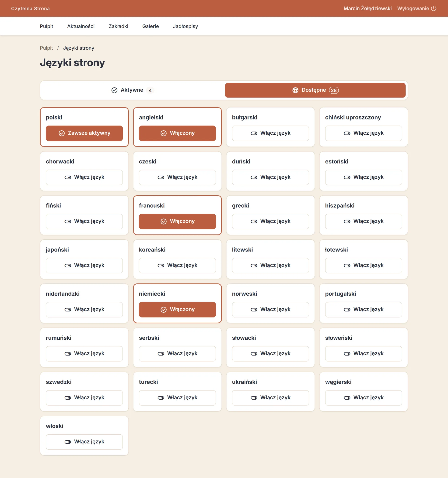Click the toggle icon on łotewski card
This screenshot has height=478, width=448.
pyautogui.click(x=347, y=265)
